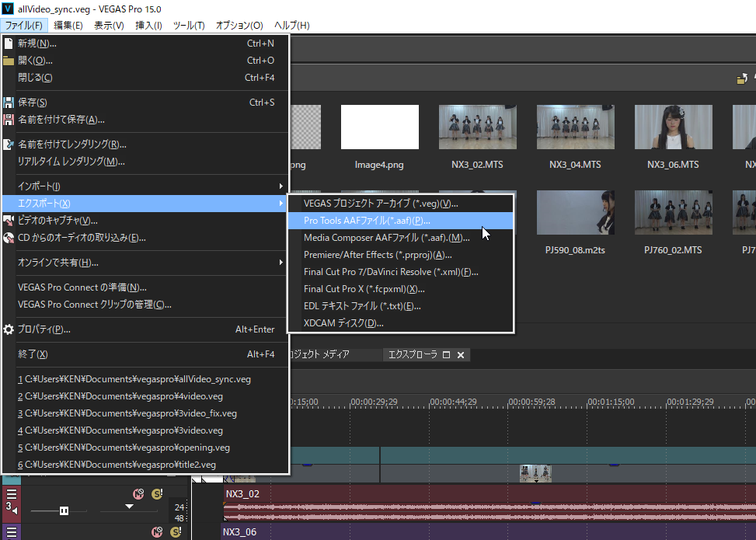Expand the インポート(I) submenu arrow

click(x=281, y=186)
